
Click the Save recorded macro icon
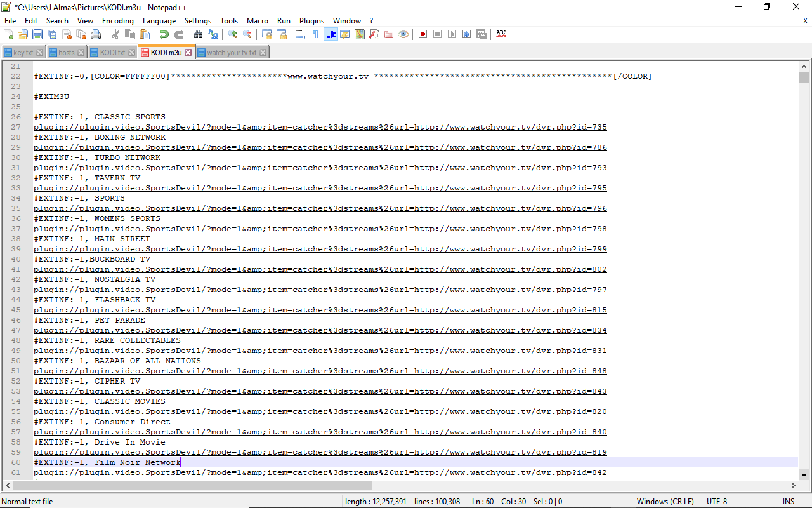481,34
